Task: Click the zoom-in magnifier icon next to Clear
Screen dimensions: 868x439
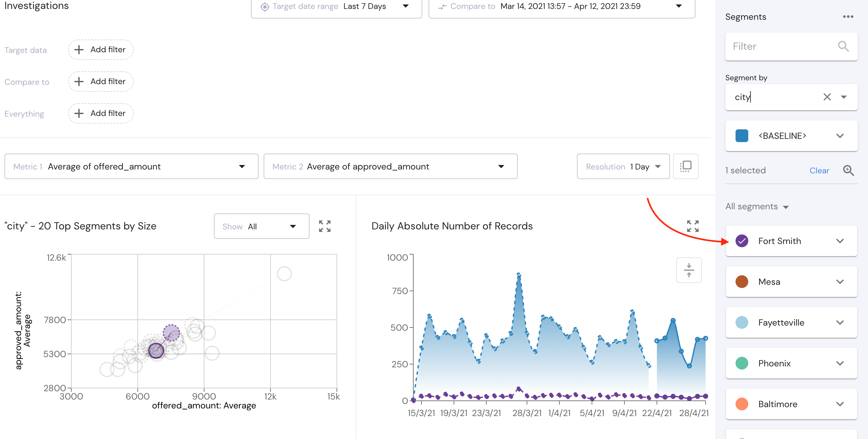Action: 848,171
